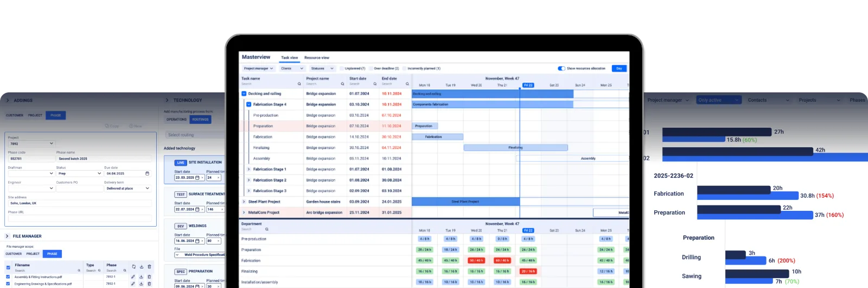Click the Phase column search icon

125,271
